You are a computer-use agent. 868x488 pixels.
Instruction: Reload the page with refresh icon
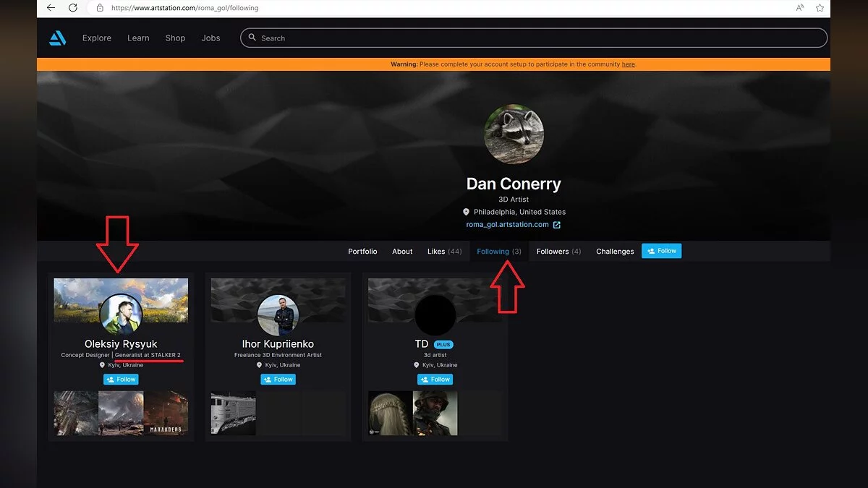tap(73, 8)
